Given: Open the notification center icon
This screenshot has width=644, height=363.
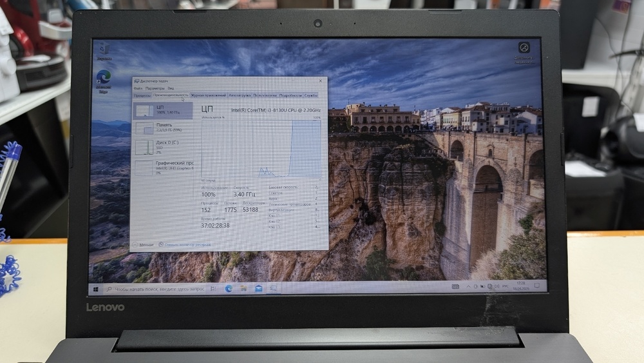Looking at the screenshot, I should coord(537,285).
